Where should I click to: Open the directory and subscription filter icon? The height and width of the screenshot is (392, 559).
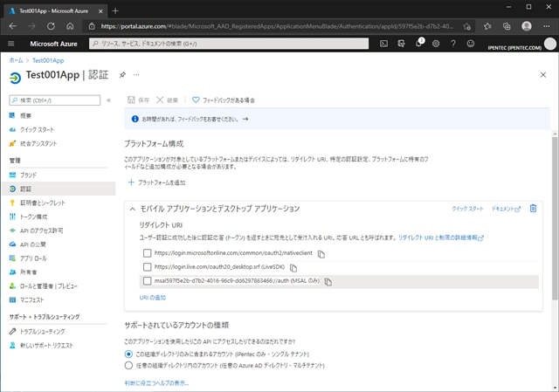click(x=401, y=44)
